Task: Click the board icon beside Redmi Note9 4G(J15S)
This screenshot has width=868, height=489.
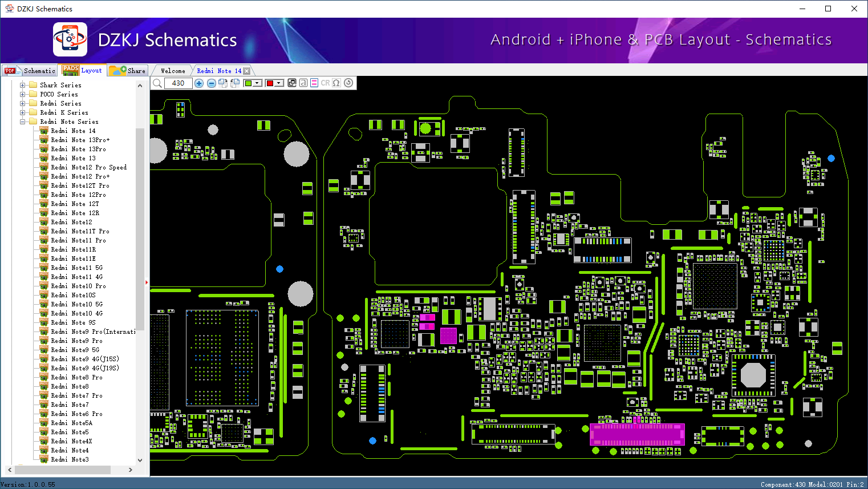Action: [x=44, y=359]
